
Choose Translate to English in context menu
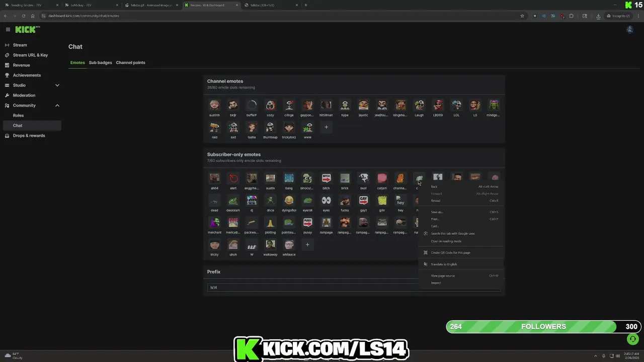461,264
